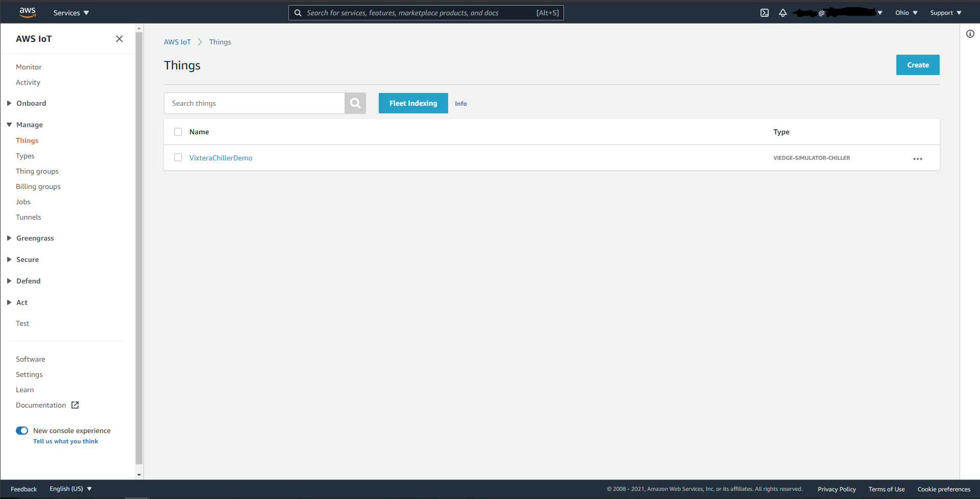Open the English (US) language dropdown
The image size is (980, 499).
[70, 489]
